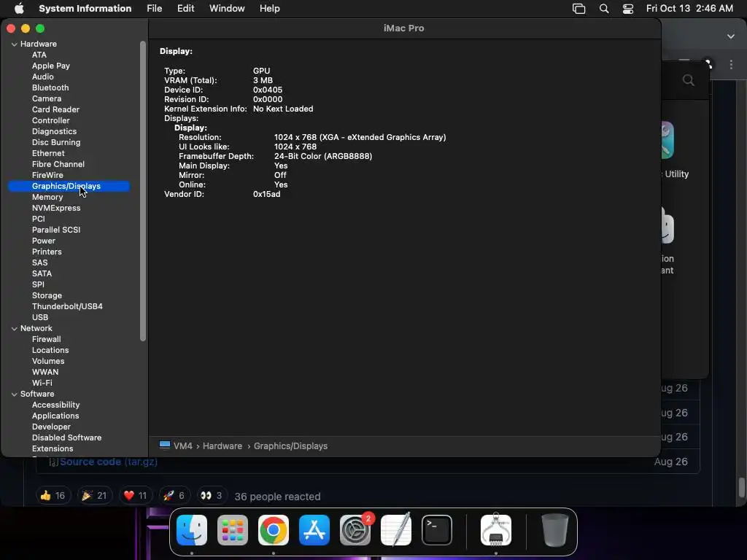
Task: Select Bluetooth in the sidebar
Action: pos(50,87)
